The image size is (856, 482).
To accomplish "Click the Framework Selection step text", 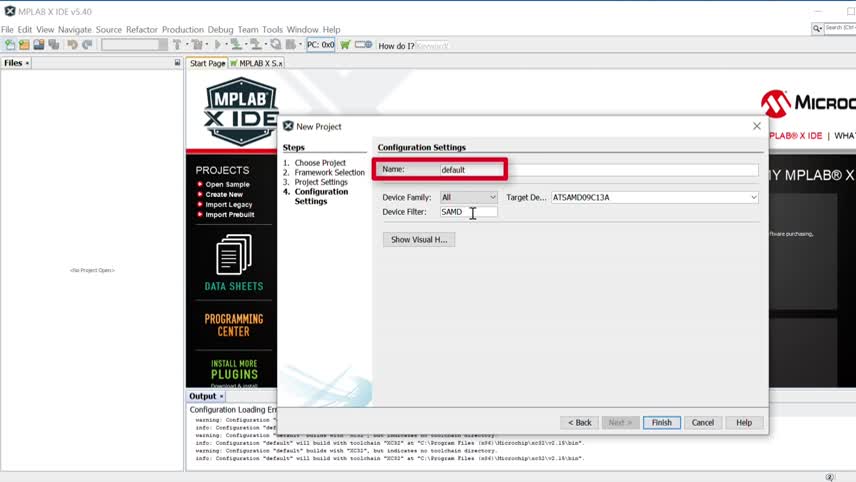I will [330, 172].
